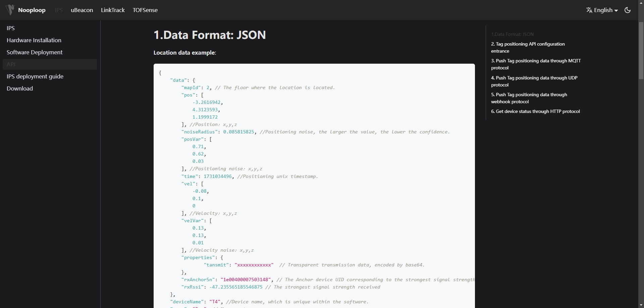Click the "xxxxxxxxxxxx" tansmit value
The image size is (644, 308).
[x=254, y=265]
